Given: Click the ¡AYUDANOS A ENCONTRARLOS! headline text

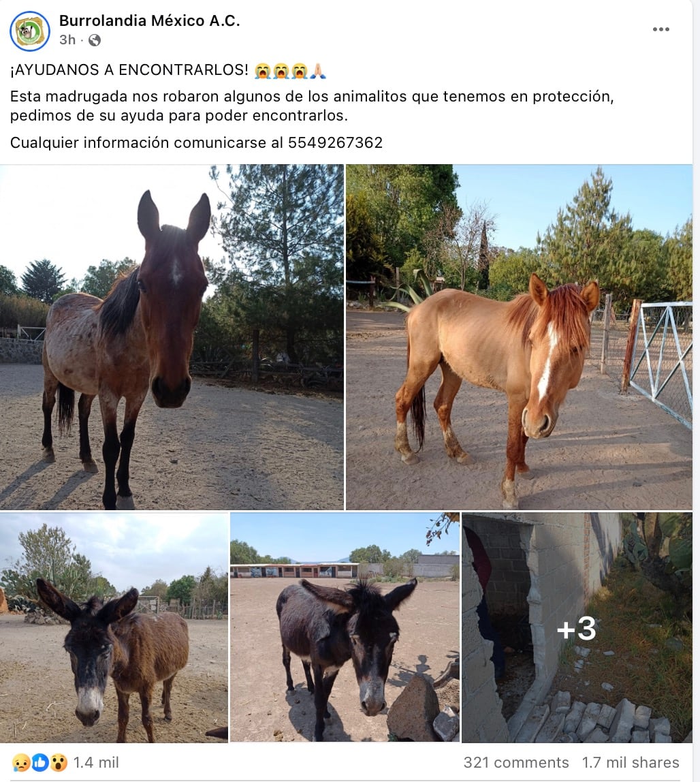Looking at the screenshot, I should [x=129, y=69].
